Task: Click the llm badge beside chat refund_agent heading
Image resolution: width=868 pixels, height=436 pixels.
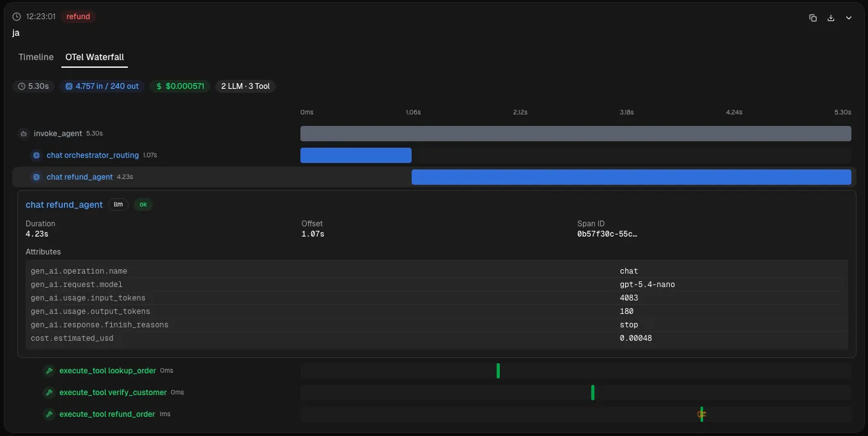Action: [x=118, y=205]
